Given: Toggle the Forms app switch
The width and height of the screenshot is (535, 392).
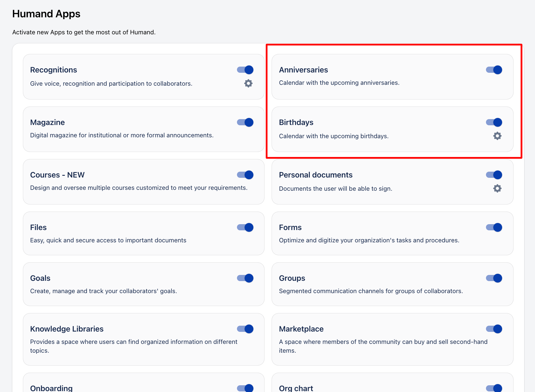Looking at the screenshot, I should pyautogui.click(x=494, y=227).
